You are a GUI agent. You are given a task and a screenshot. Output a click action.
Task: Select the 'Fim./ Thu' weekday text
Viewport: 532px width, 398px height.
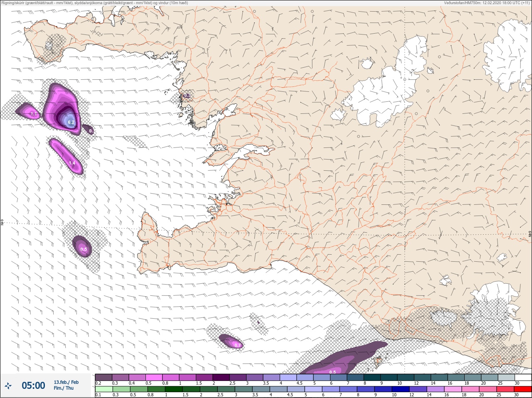64,388
